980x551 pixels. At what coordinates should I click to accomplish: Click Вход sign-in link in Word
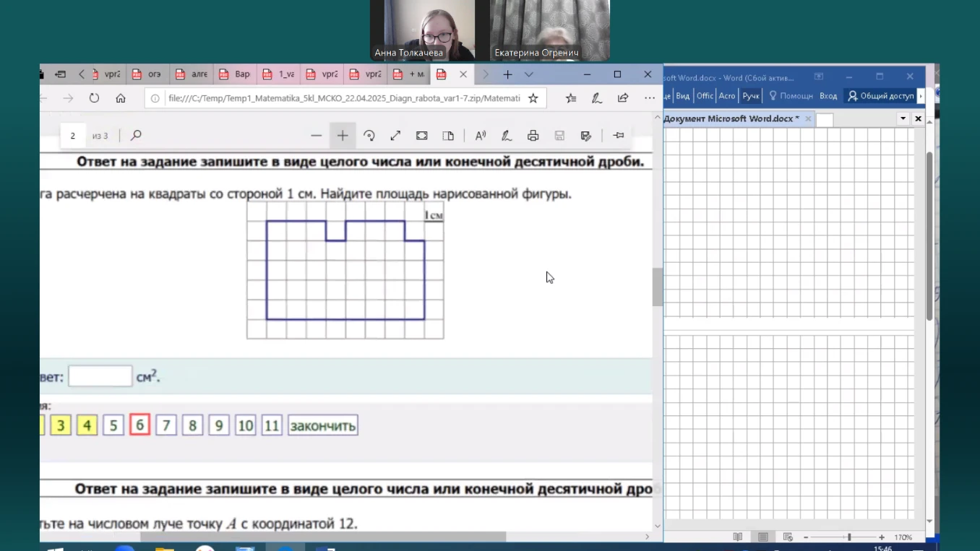click(x=828, y=96)
